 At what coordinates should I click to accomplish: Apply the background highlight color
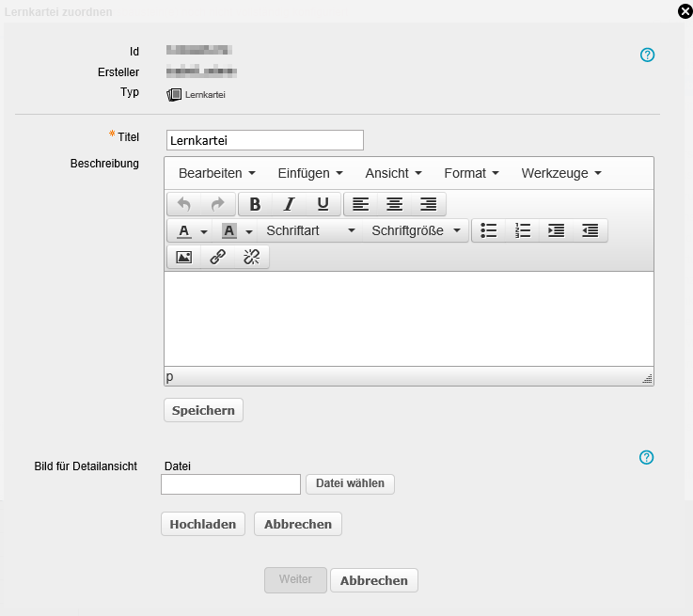click(228, 230)
